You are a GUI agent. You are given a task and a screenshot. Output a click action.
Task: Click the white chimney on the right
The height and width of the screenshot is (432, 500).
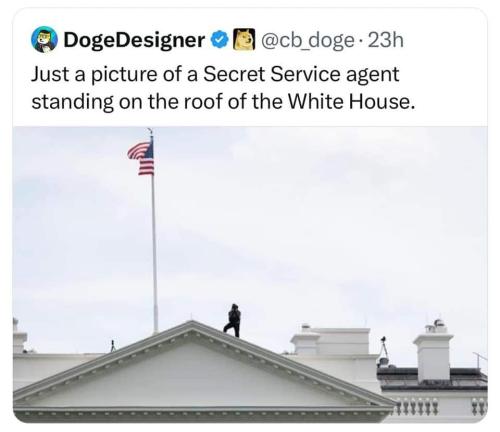pos(433,353)
